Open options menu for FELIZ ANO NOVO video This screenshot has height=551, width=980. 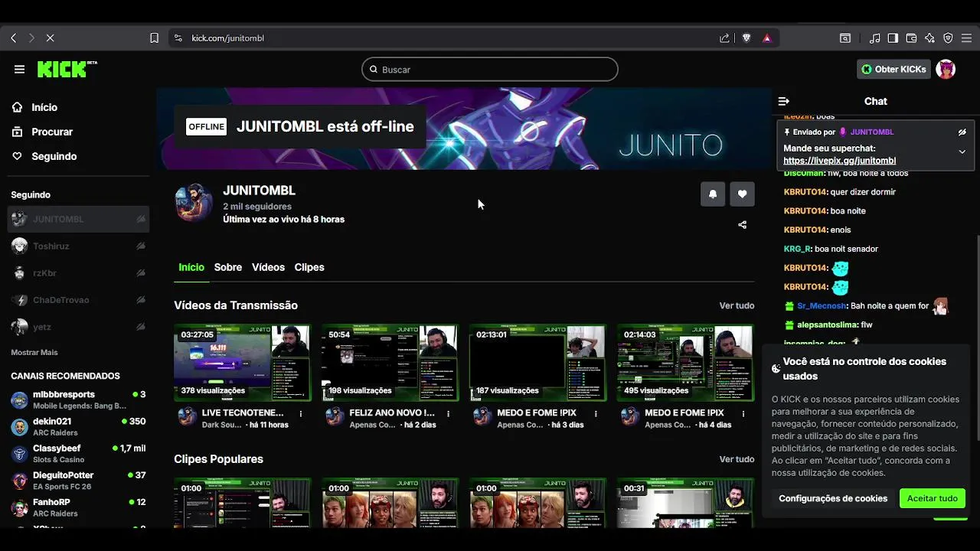(x=449, y=413)
